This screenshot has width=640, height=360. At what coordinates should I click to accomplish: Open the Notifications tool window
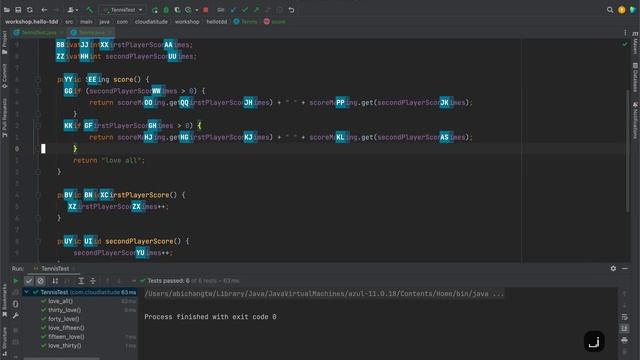pyautogui.click(x=635, y=120)
